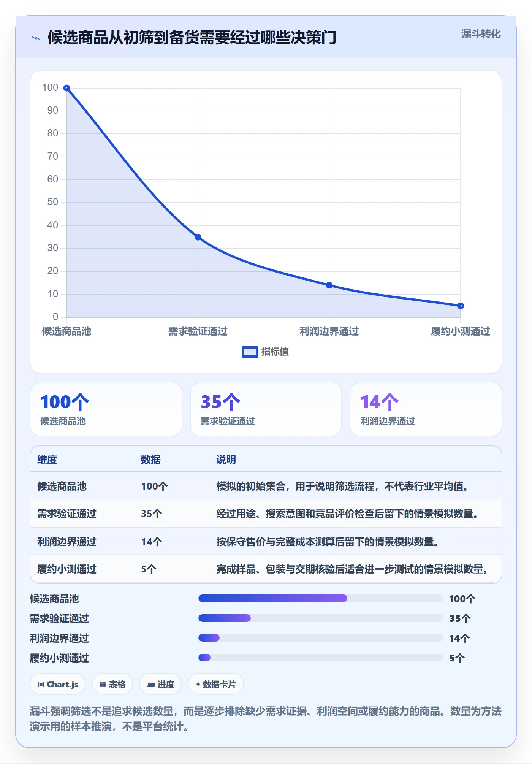Select the 需求验证通过 table row cell
Viewport: 532px width, 764px height.
coord(67,514)
